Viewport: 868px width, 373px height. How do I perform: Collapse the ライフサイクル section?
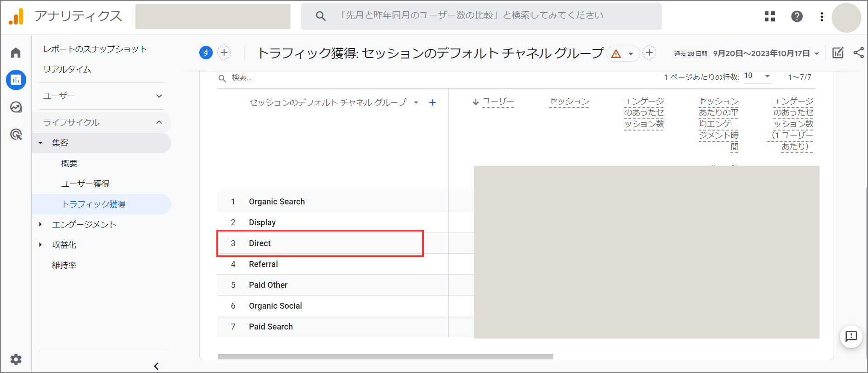[102, 122]
